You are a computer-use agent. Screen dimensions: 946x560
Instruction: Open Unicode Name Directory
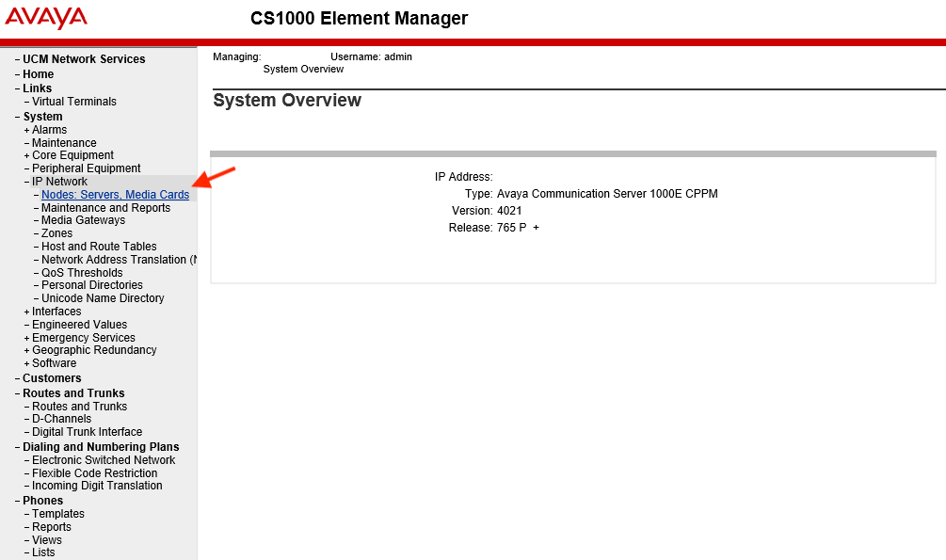(x=103, y=298)
